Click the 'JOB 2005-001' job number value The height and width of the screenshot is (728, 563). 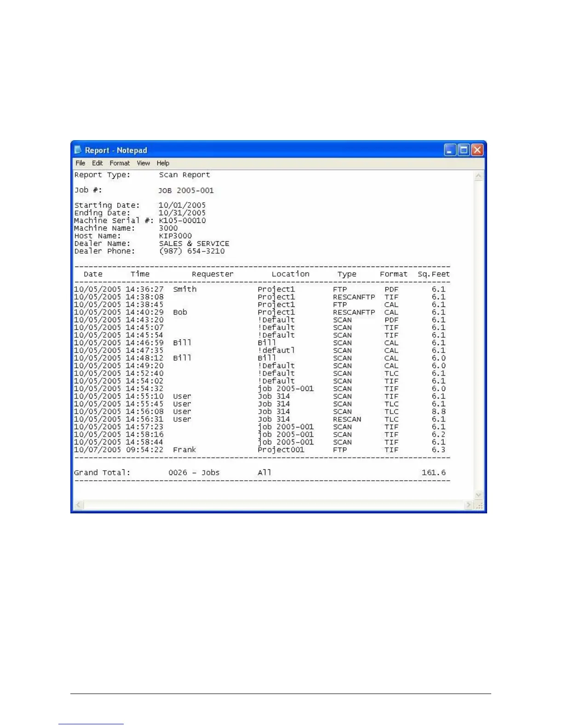(186, 191)
